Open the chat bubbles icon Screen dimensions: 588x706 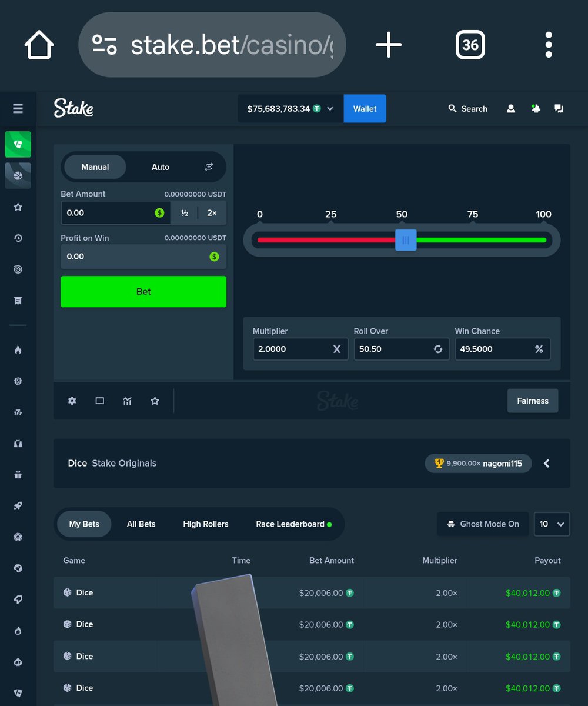[x=559, y=109]
